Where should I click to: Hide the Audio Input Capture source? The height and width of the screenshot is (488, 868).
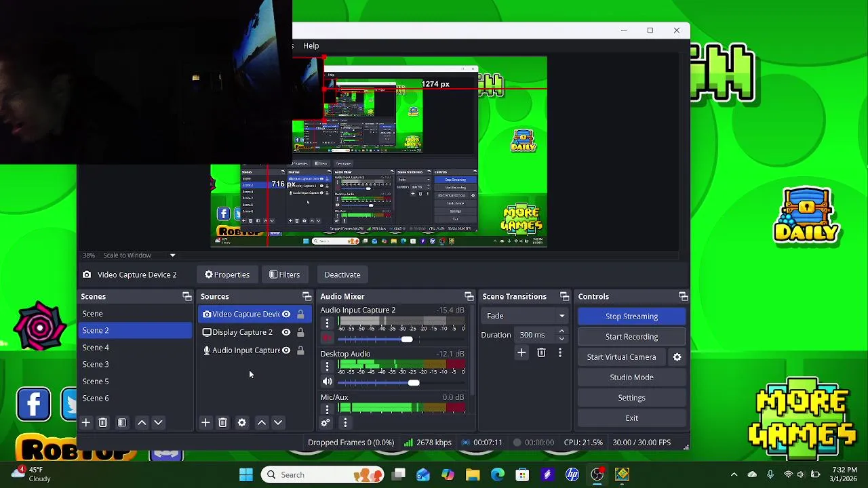286,350
